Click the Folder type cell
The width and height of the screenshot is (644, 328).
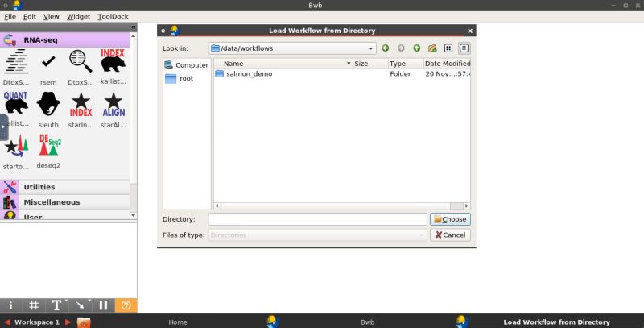pyautogui.click(x=400, y=74)
